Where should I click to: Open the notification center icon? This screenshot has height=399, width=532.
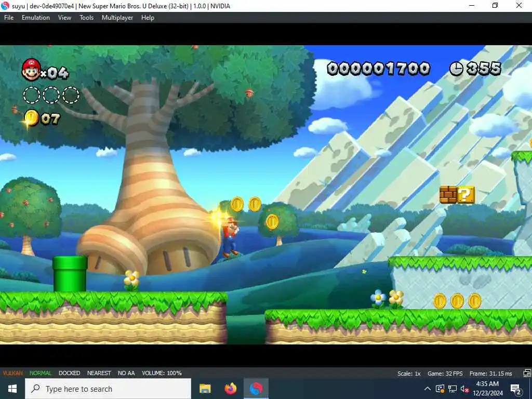pos(515,389)
